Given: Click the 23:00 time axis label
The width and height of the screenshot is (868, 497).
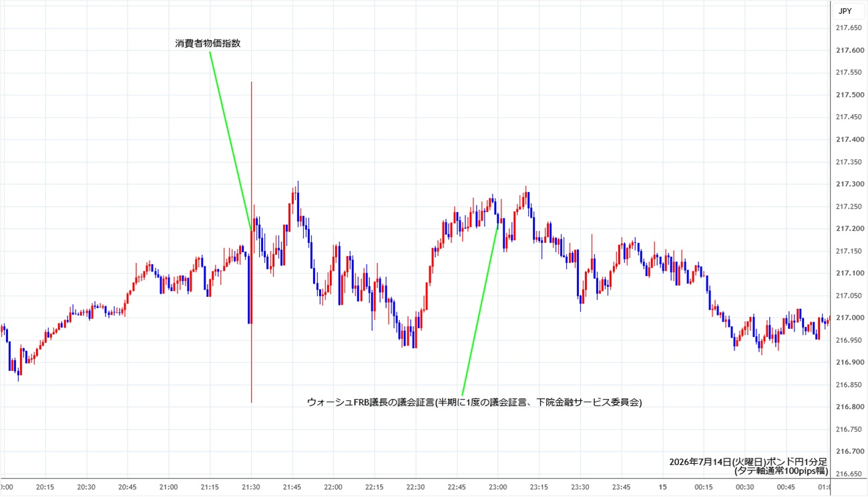Looking at the screenshot, I should click(x=497, y=487).
